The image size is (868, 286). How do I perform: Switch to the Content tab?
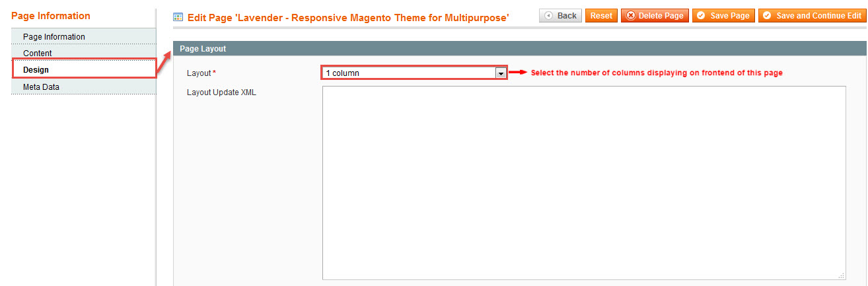click(83, 53)
